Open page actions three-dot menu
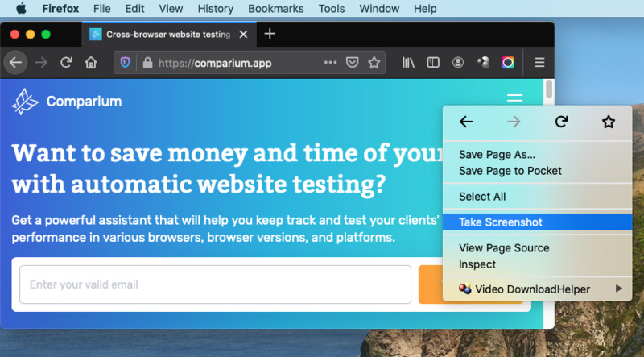The width and height of the screenshot is (644, 357). click(x=330, y=63)
